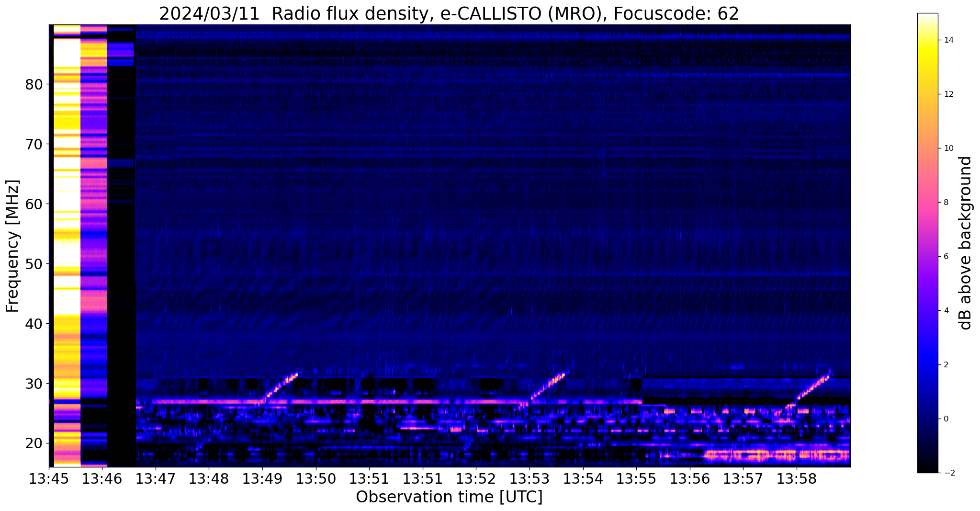The image size is (980, 511).
Task: Click the 13:48 time tick label
Action: coord(209,479)
